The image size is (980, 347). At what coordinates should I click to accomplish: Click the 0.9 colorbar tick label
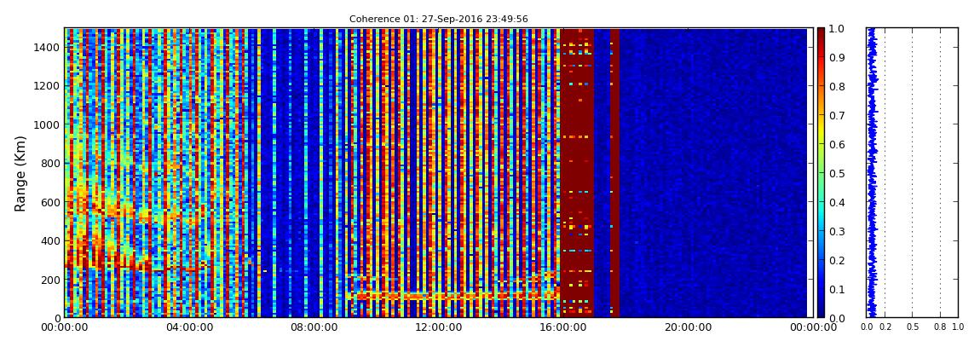[836, 57]
